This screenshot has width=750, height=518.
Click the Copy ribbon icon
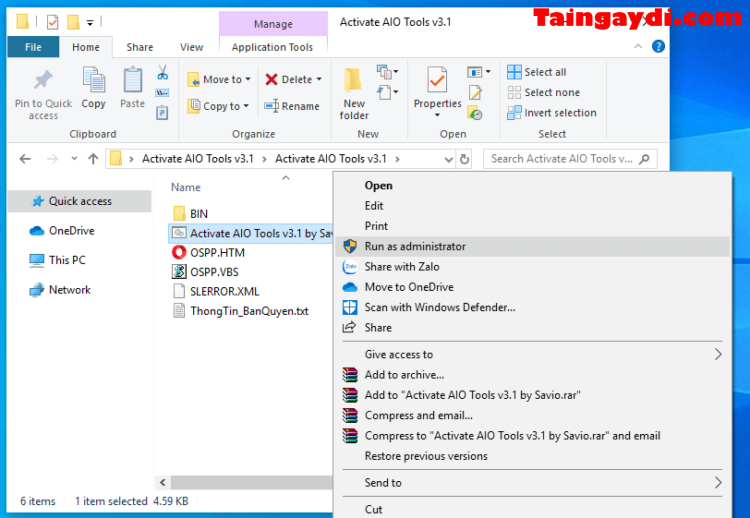94,80
